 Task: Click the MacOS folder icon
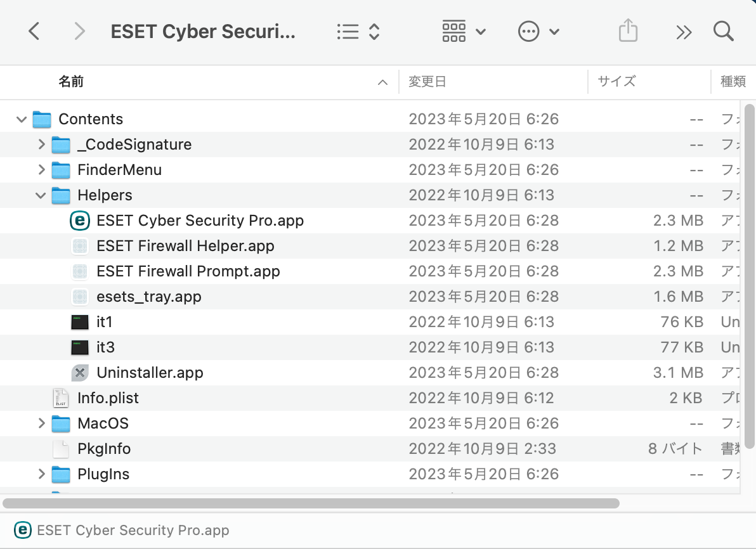[61, 423]
